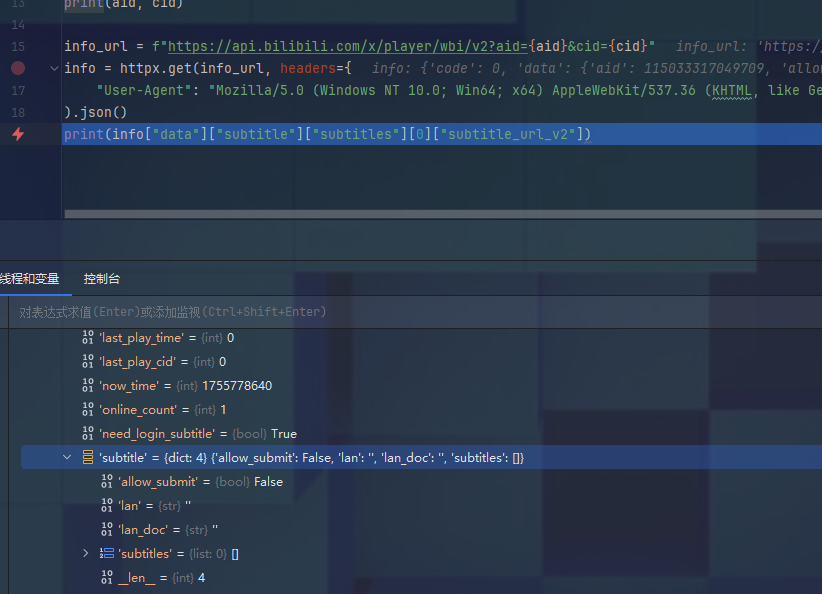Viewport: 822px width, 594px height.
Task: Collapse the httpx.get code block fold arrow
Action: point(54,69)
